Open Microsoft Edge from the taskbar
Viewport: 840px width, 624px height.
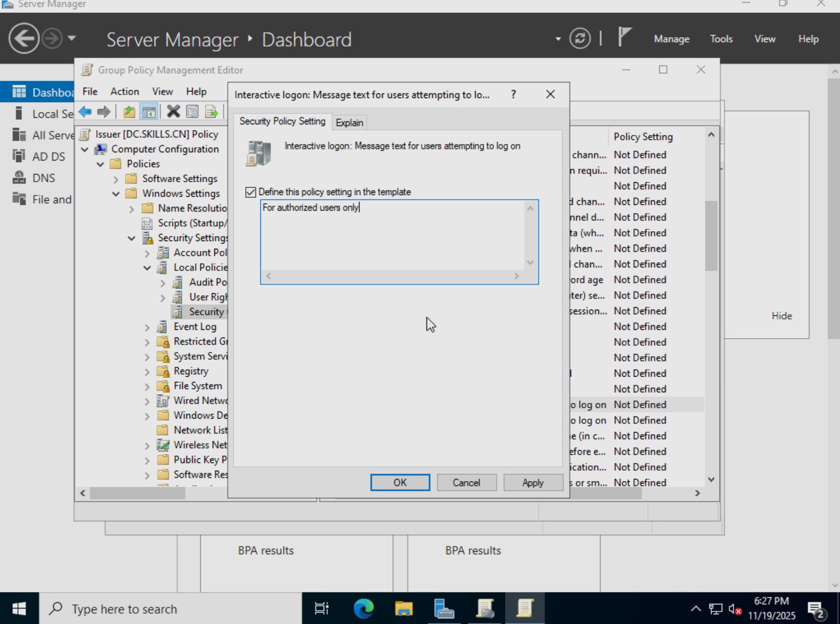point(363,609)
